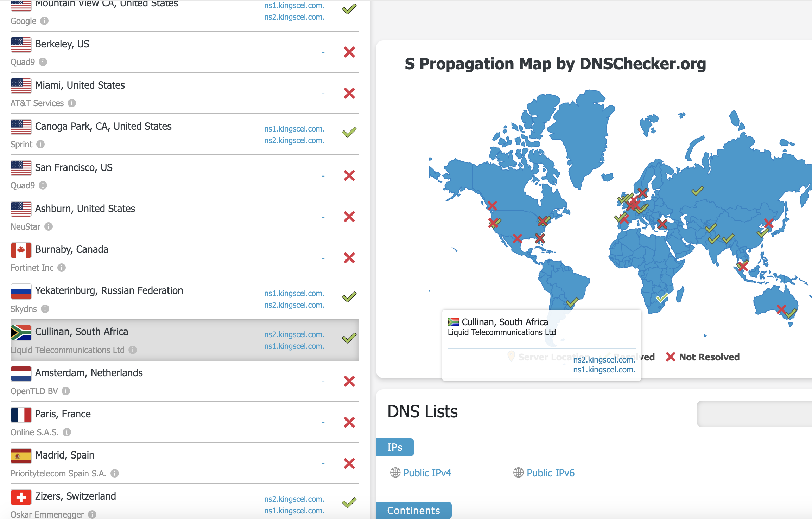Image resolution: width=812 pixels, height=519 pixels.
Task: Click Online S.A.S. info icon
Action: point(67,432)
